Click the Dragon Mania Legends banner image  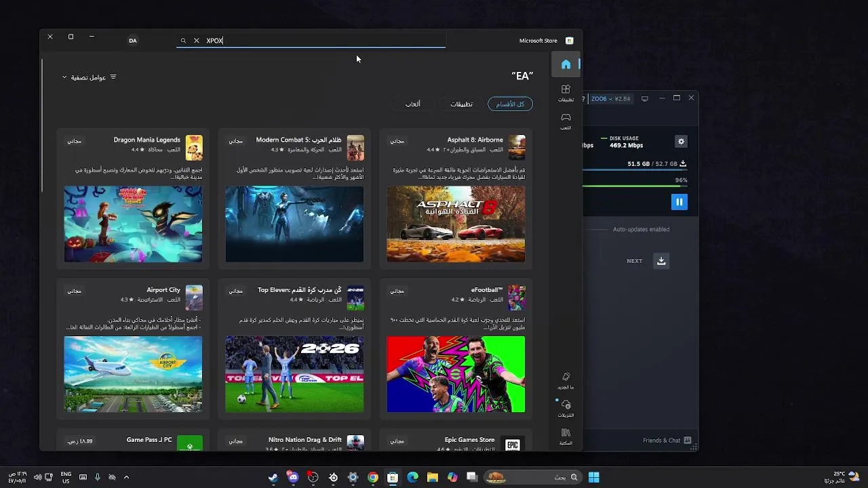pos(133,224)
